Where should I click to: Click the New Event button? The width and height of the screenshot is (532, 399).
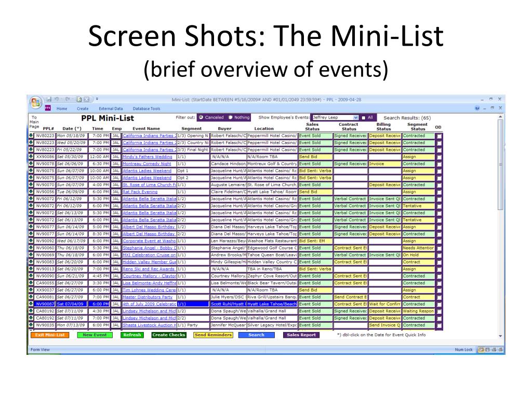tap(95, 335)
